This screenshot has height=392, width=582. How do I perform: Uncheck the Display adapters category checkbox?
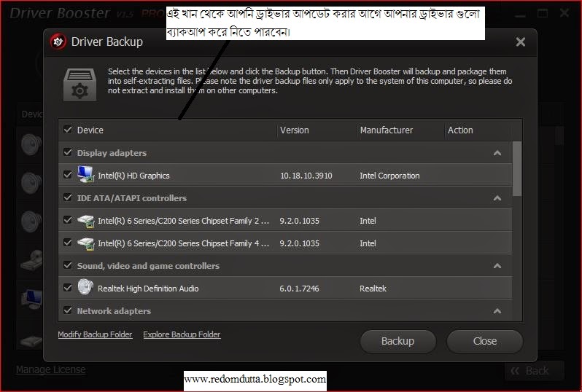pos(68,152)
